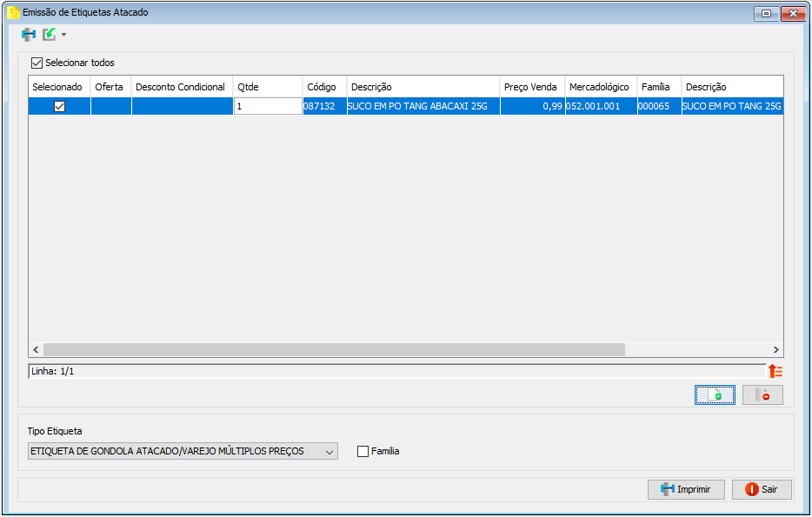Enable the Família checkbox
This screenshot has height=517, width=812.
click(363, 451)
